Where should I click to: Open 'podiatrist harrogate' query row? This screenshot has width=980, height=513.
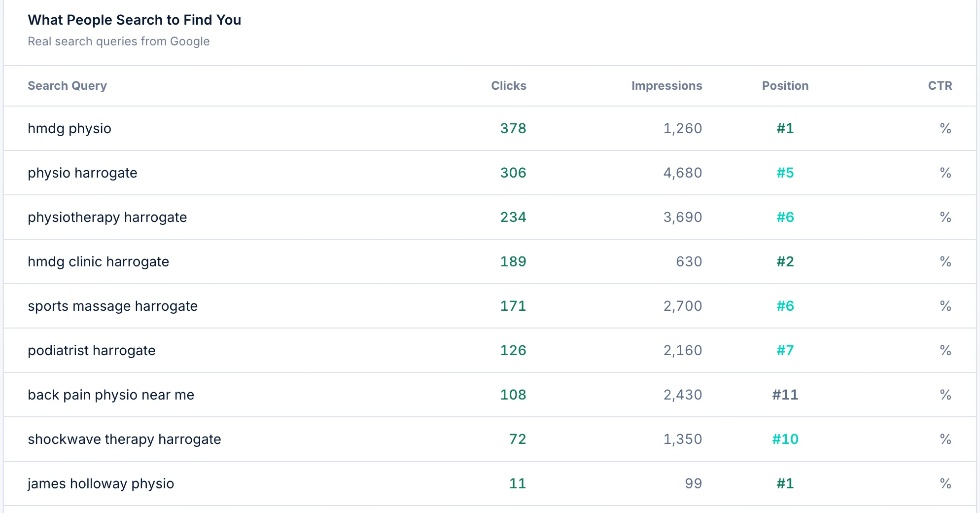coord(490,350)
